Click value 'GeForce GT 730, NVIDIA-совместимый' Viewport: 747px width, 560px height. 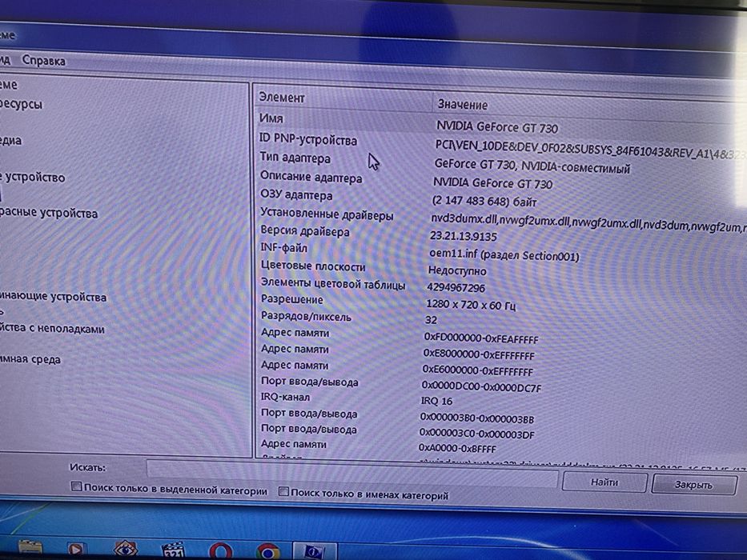532,166
